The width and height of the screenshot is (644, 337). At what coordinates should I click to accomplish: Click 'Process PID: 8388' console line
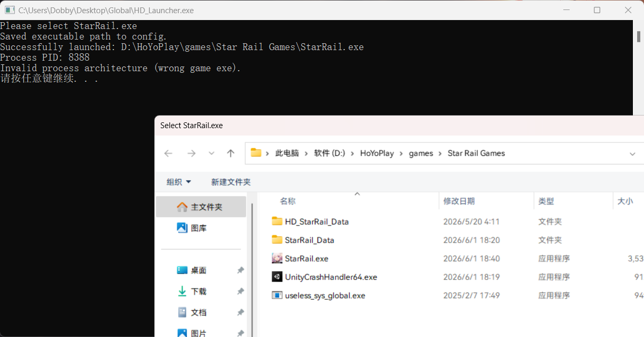(x=45, y=57)
